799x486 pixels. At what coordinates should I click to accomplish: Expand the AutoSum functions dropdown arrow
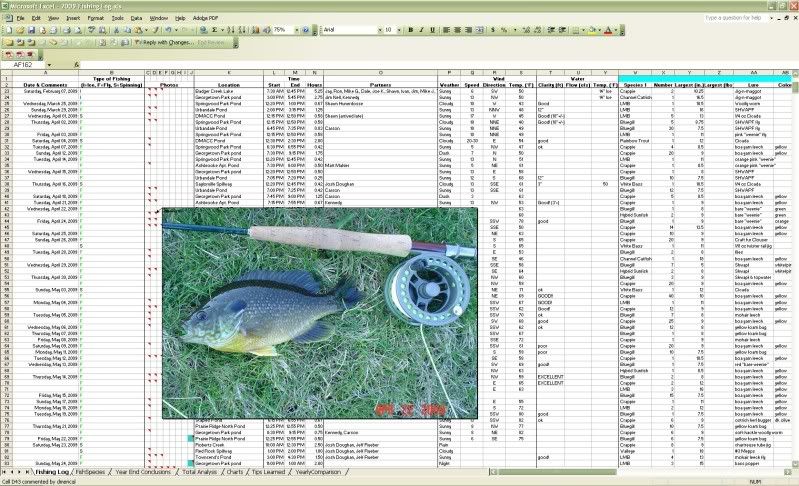[223, 30]
